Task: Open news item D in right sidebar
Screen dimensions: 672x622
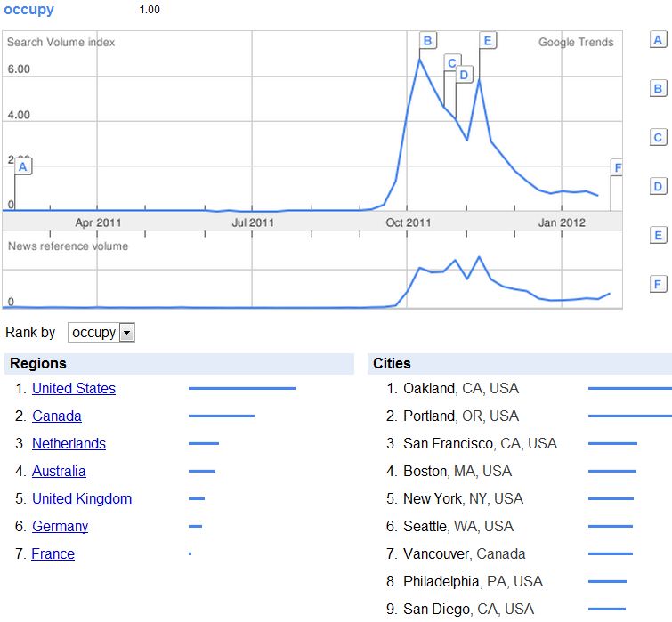Action: click(x=659, y=187)
